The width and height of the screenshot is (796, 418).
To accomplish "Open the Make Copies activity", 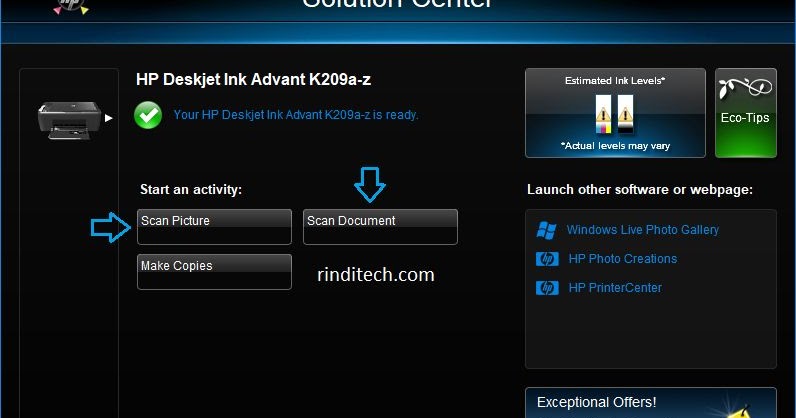I will click(x=214, y=272).
